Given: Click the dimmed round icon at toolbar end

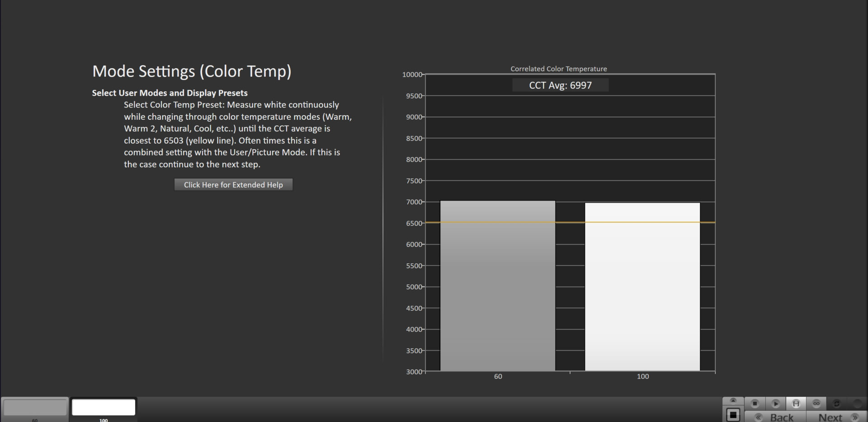Looking at the screenshot, I should pyautogui.click(x=857, y=403).
